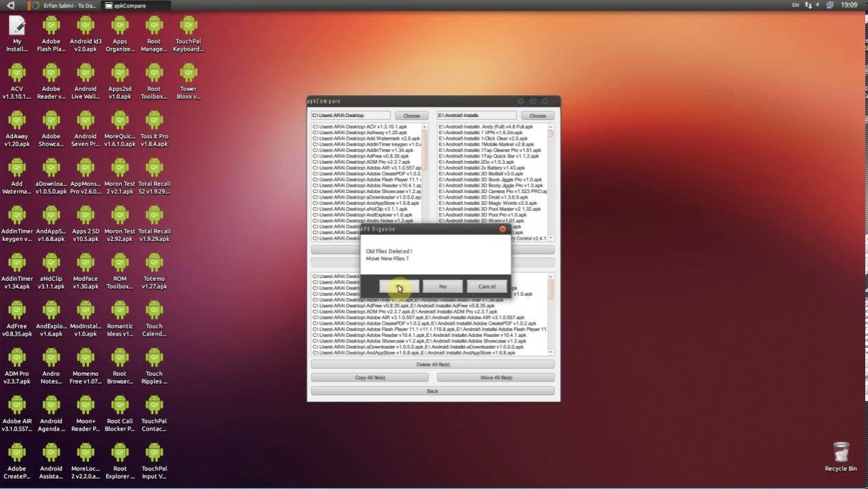Select the Romantic Ideas desktop icon
Screen dimensions: 868x489
tap(120, 319)
